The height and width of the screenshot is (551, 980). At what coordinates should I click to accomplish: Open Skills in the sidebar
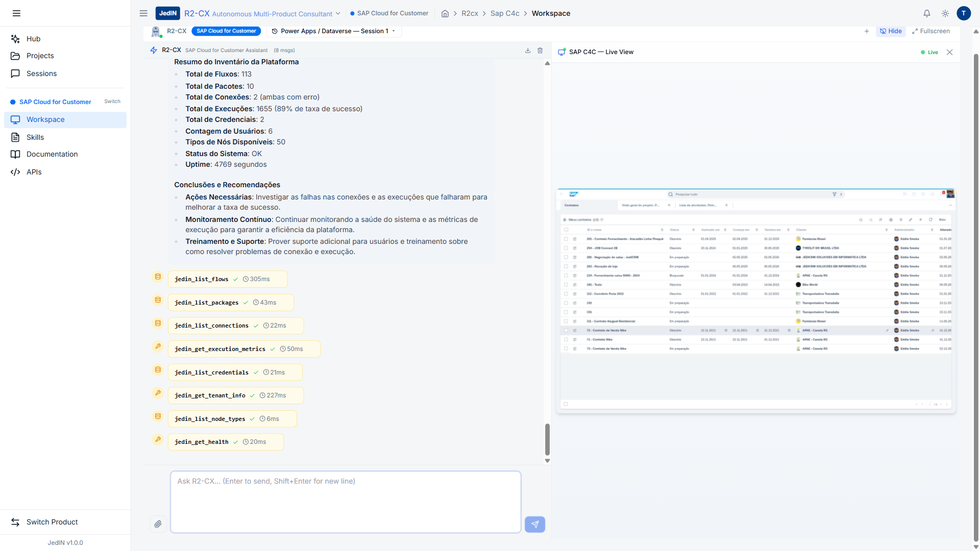(35, 137)
